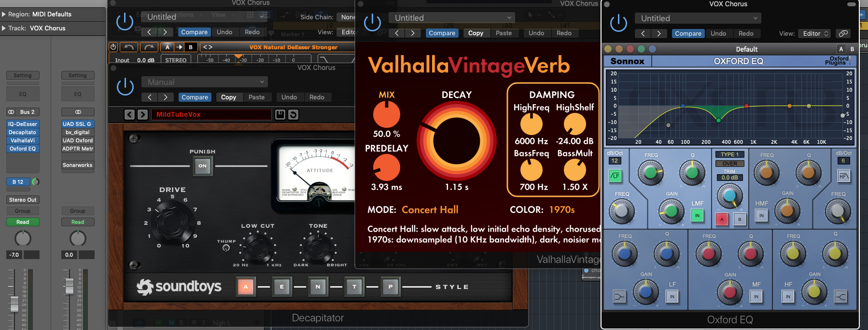The image size is (868, 330).
Task: Click the reverb MIX knob
Action: [x=387, y=115]
